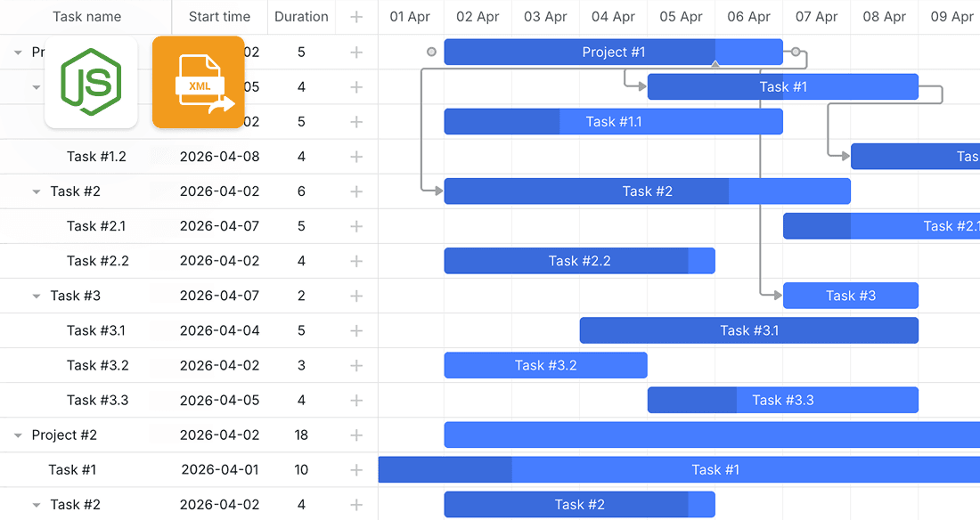Click start date 2026-04-04 cell
The width and height of the screenshot is (980, 520).
[219, 330]
